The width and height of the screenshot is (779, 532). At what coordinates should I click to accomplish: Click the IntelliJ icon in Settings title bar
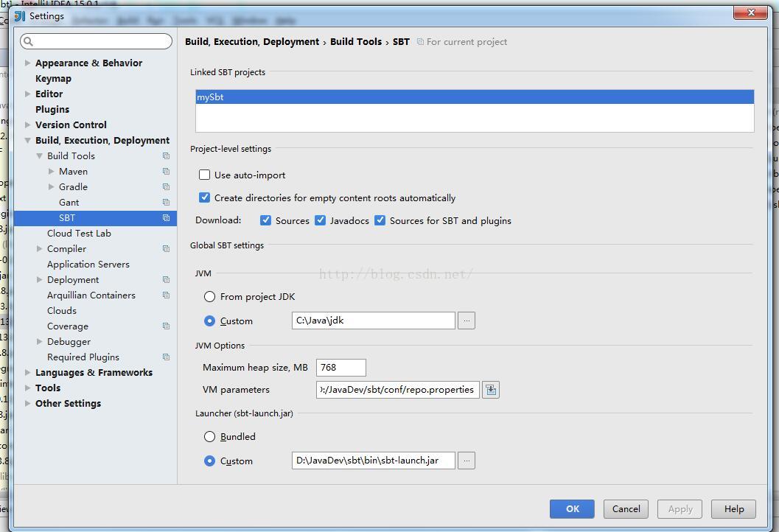19,16
